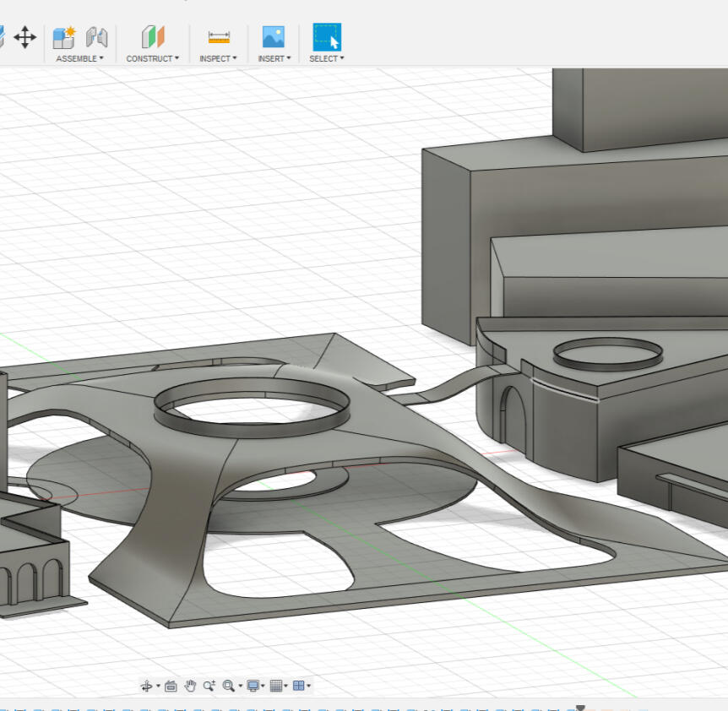Open the ASSEMBLE dropdown menu

[79, 58]
